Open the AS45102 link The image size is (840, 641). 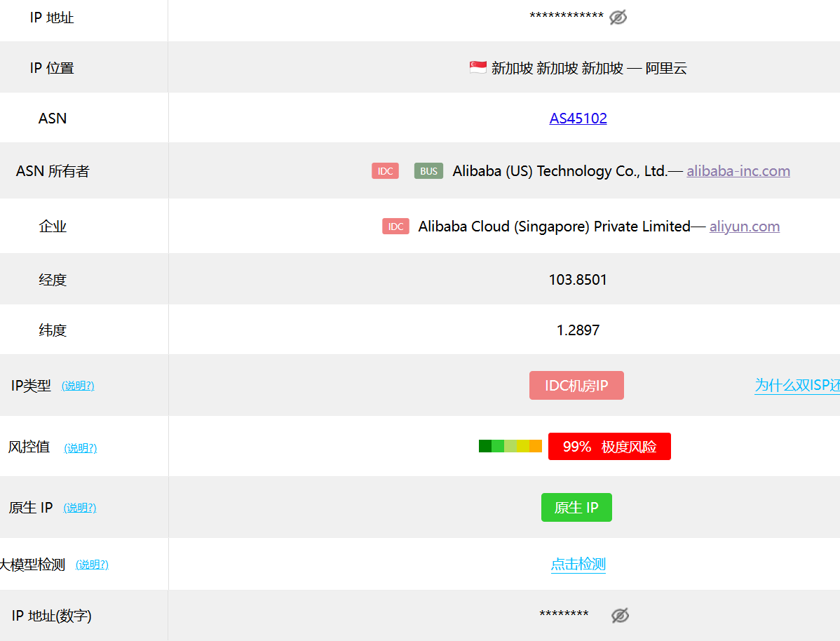tap(578, 119)
